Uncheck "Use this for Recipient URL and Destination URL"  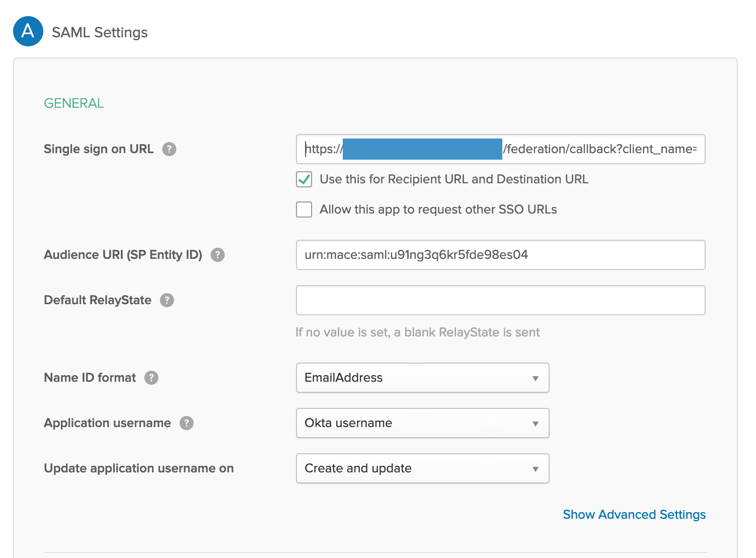click(304, 179)
